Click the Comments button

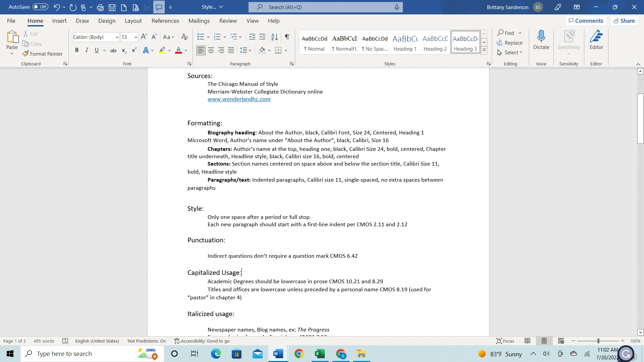[x=586, y=21]
